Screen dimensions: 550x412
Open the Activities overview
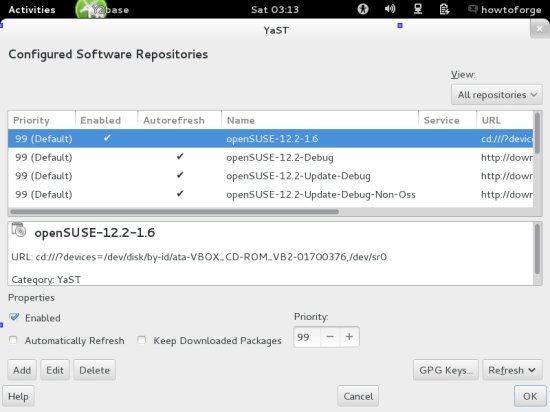[32, 9]
